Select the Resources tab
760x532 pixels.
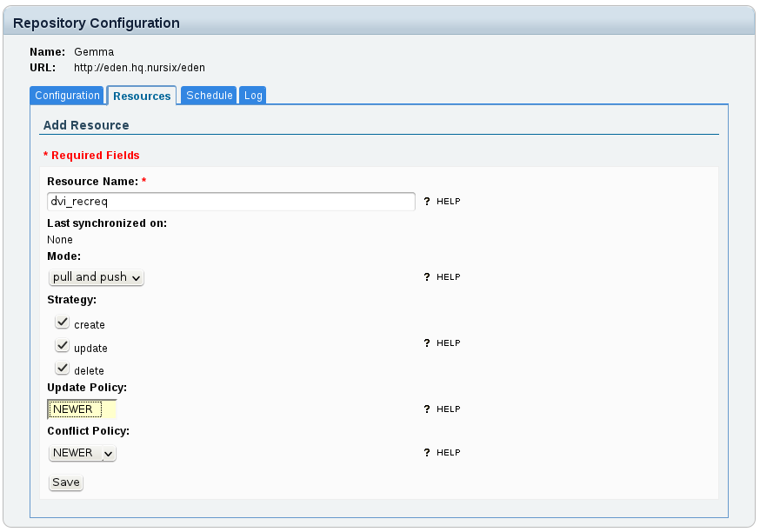pyautogui.click(x=142, y=96)
